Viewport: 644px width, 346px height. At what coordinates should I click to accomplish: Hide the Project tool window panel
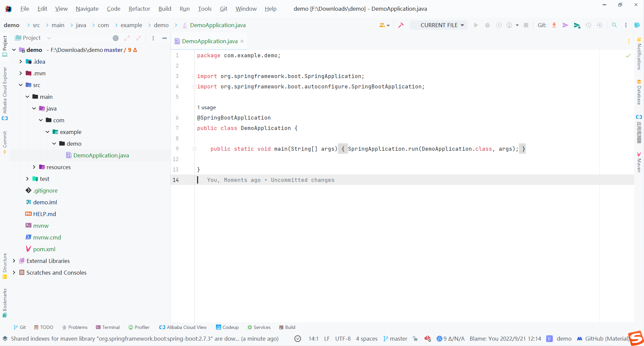[164, 38]
